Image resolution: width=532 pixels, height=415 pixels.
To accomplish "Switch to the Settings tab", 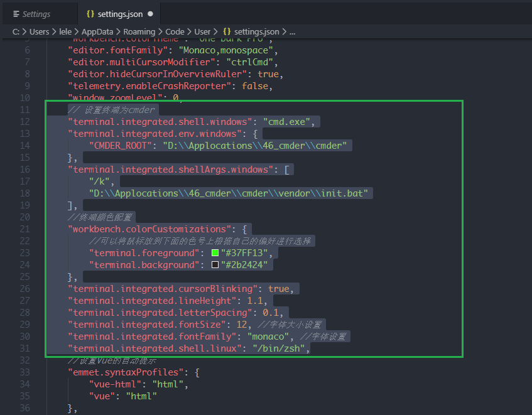I will click(36, 14).
